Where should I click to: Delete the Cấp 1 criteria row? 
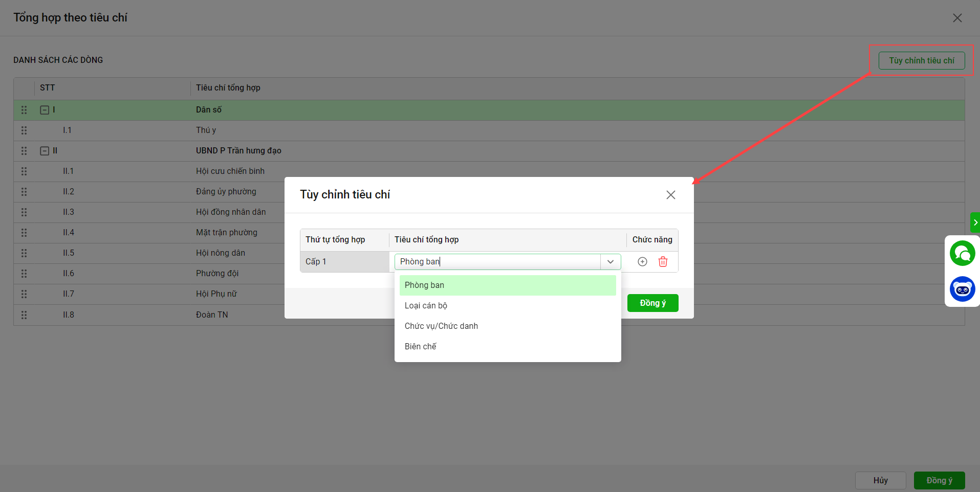(663, 262)
